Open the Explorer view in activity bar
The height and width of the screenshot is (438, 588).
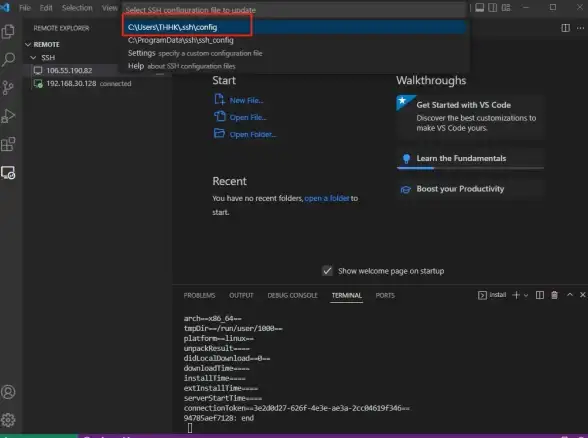coord(8,32)
